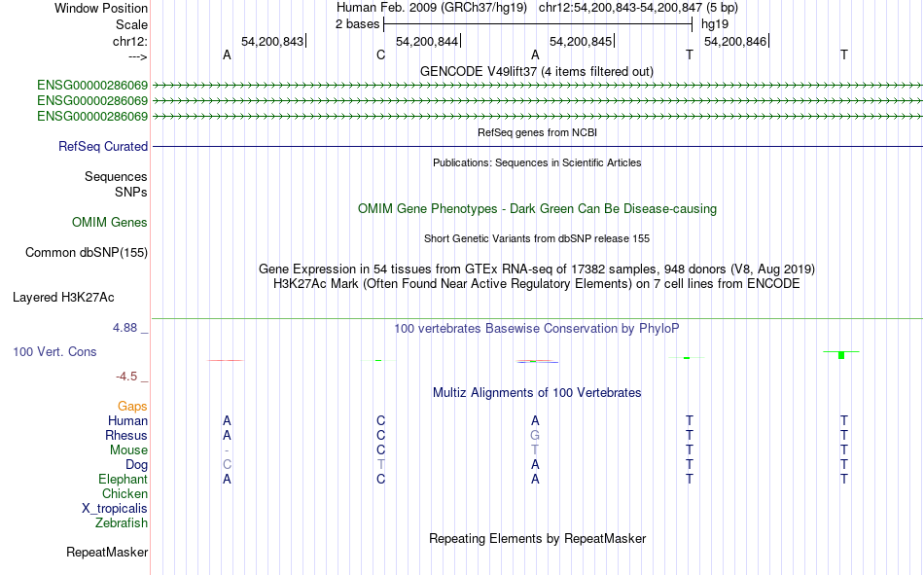The width and height of the screenshot is (924, 575).
Task: Click the PhyloP 4.88 upper scale value
Action: pos(124,327)
